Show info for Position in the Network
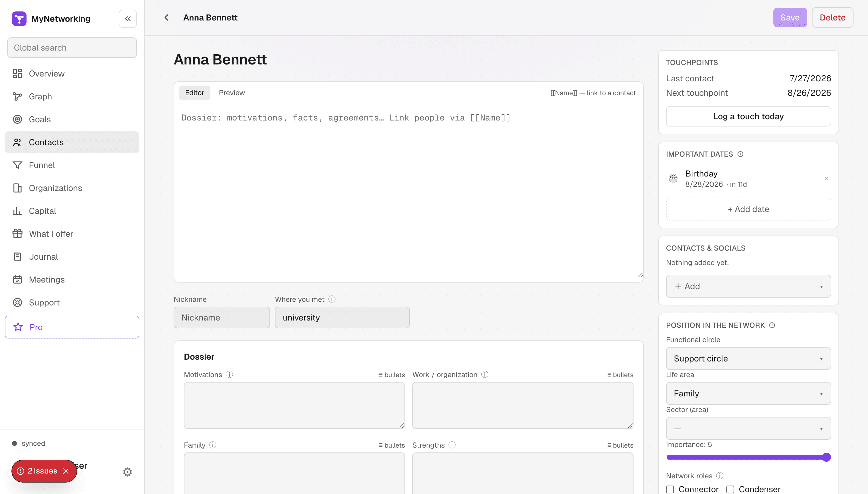 point(772,325)
